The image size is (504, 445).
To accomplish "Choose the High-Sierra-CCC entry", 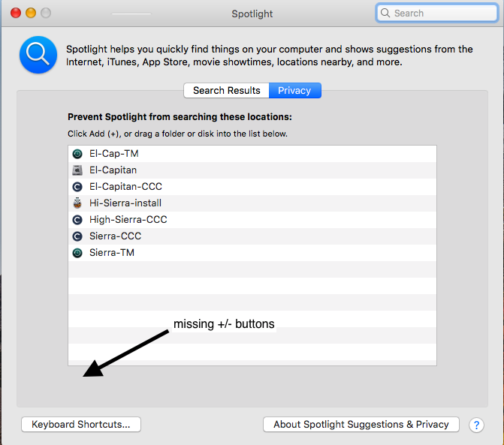I will (x=252, y=220).
